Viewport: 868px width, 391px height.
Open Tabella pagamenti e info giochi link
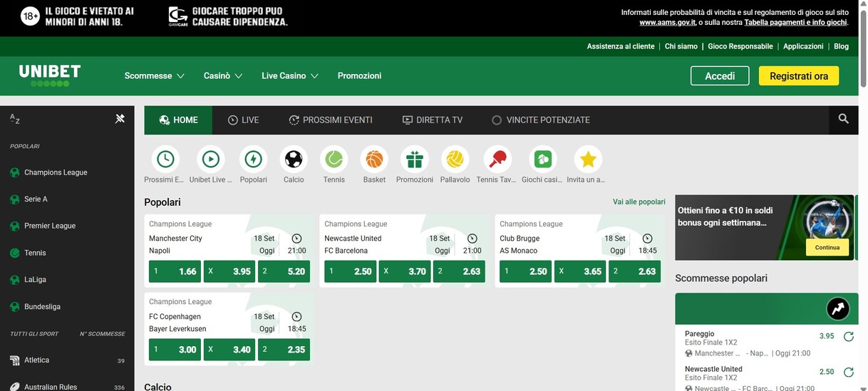tap(795, 23)
